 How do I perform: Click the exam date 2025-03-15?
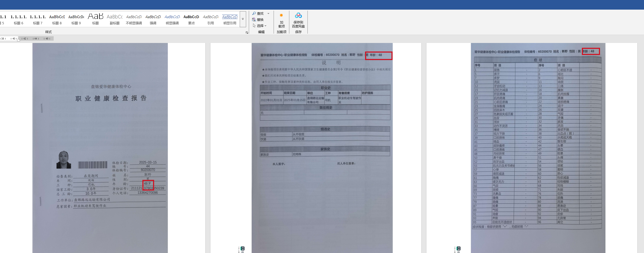pyautogui.click(x=148, y=162)
